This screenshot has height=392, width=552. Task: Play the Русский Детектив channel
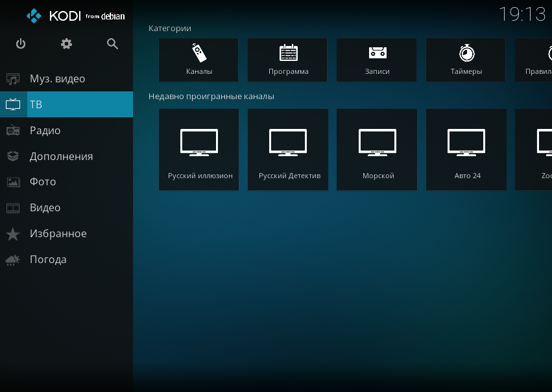[x=287, y=149]
